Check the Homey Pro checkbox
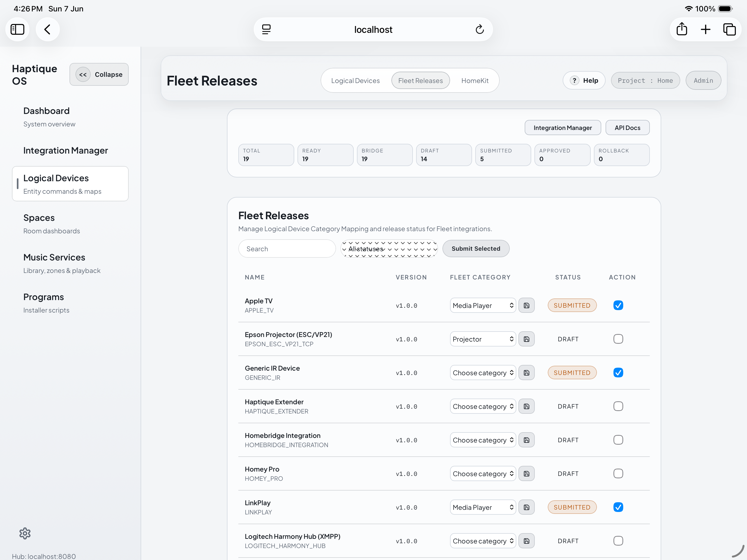This screenshot has height=560, width=747. pyautogui.click(x=618, y=474)
